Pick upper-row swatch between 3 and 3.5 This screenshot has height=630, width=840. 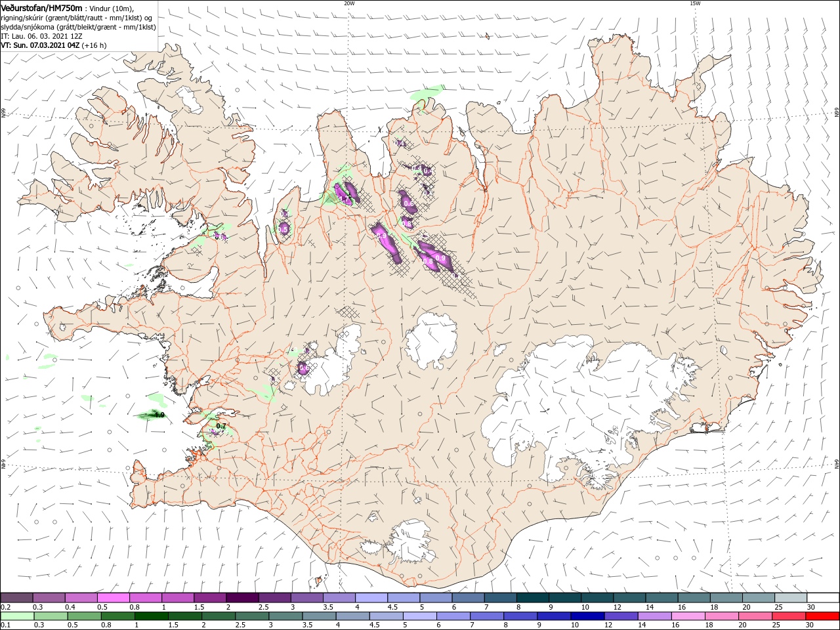(x=307, y=597)
